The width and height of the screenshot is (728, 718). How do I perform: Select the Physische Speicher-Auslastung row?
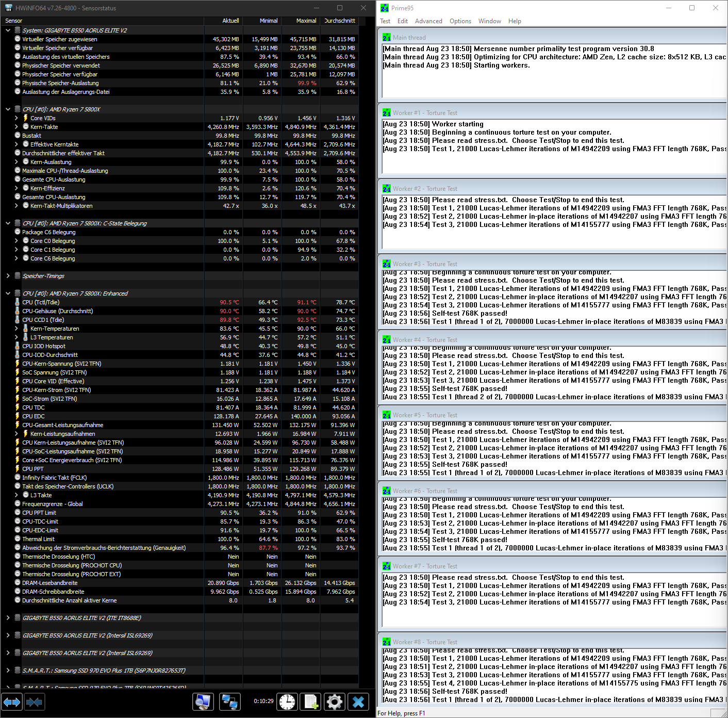pyautogui.click(x=180, y=83)
